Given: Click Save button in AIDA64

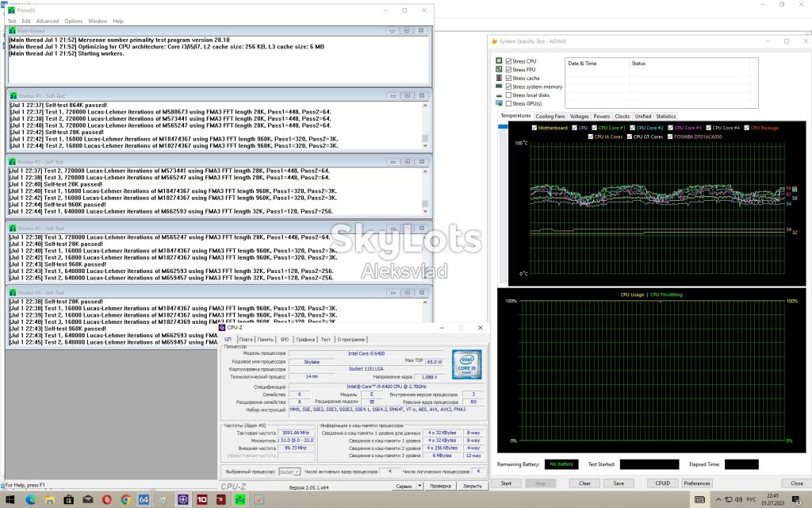Looking at the screenshot, I should click(619, 483).
